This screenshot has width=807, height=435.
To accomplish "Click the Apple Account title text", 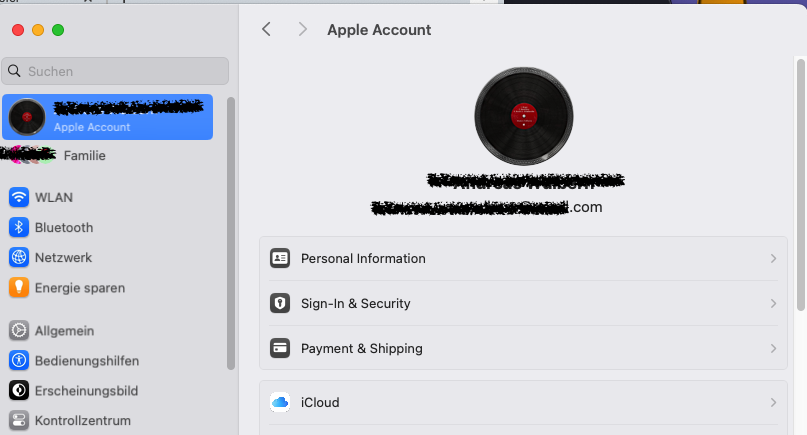I will click(x=379, y=30).
